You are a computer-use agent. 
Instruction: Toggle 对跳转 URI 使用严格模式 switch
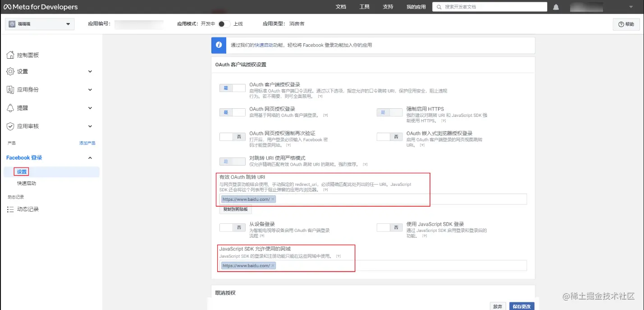click(x=233, y=161)
